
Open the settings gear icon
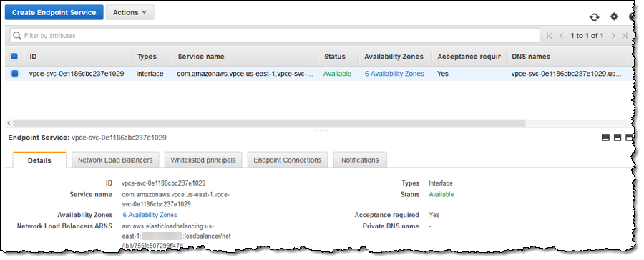tap(614, 16)
